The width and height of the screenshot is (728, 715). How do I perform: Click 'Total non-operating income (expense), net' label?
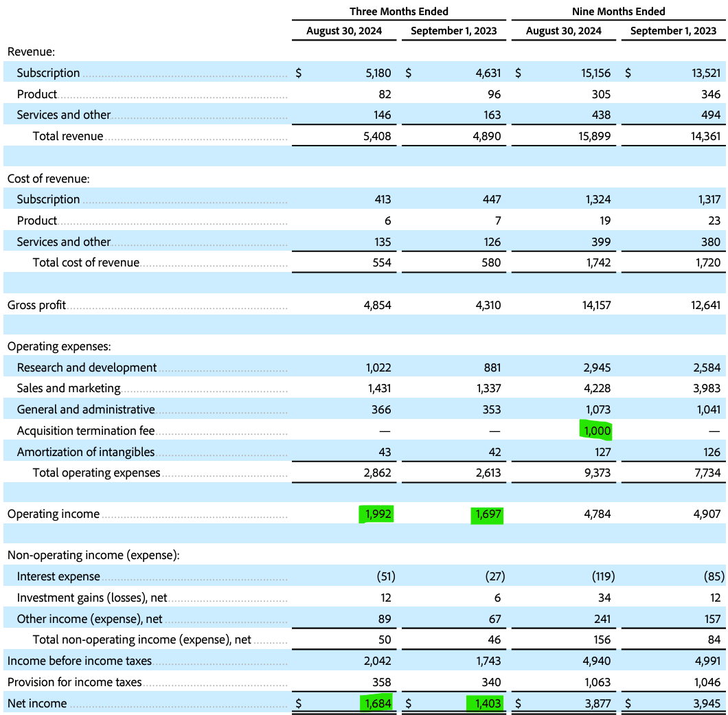pos(142,639)
